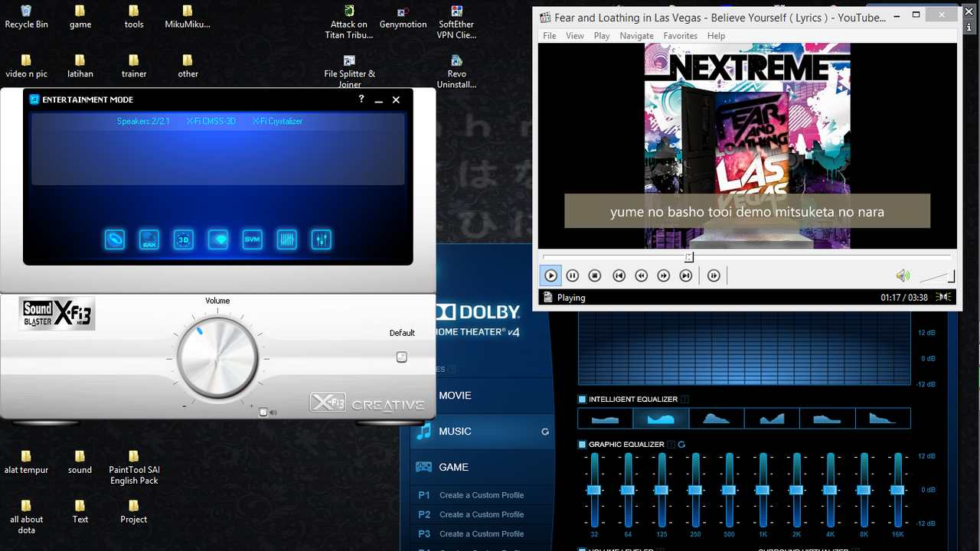980x551 pixels.
Task: Select the second Intelligent Equalizer preset shape
Action: 661,418
